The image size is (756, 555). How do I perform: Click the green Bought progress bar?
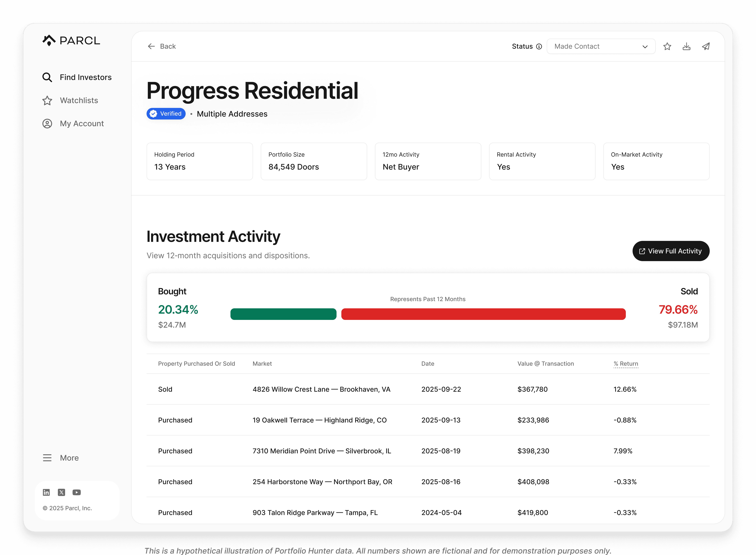(283, 314)
